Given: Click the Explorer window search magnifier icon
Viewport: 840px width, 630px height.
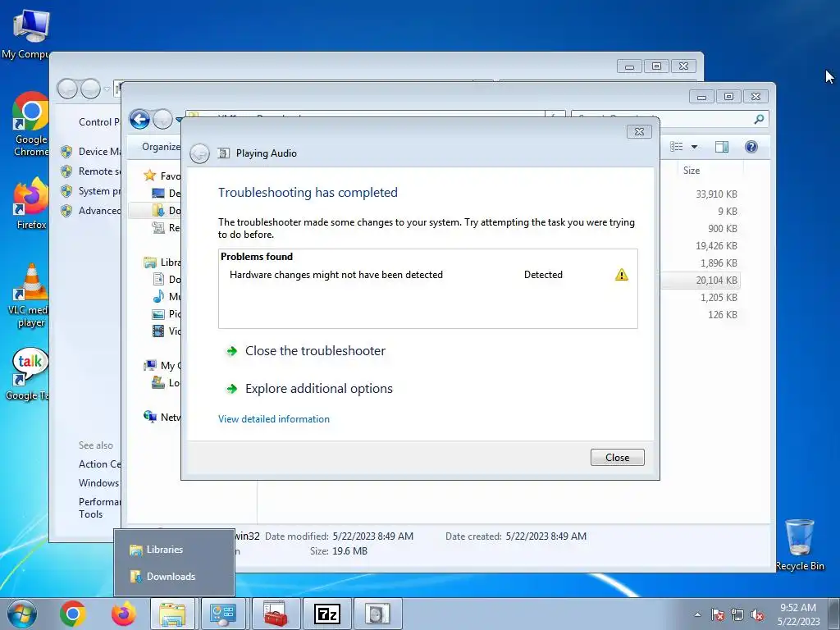Looking at the screenshot, I should pos(759,119).
